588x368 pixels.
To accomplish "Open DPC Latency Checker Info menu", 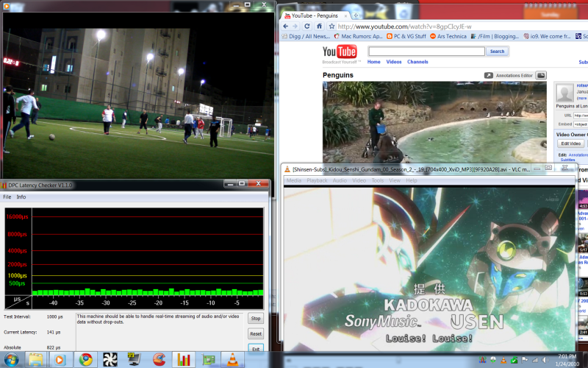I will click(x=21, y=197).
